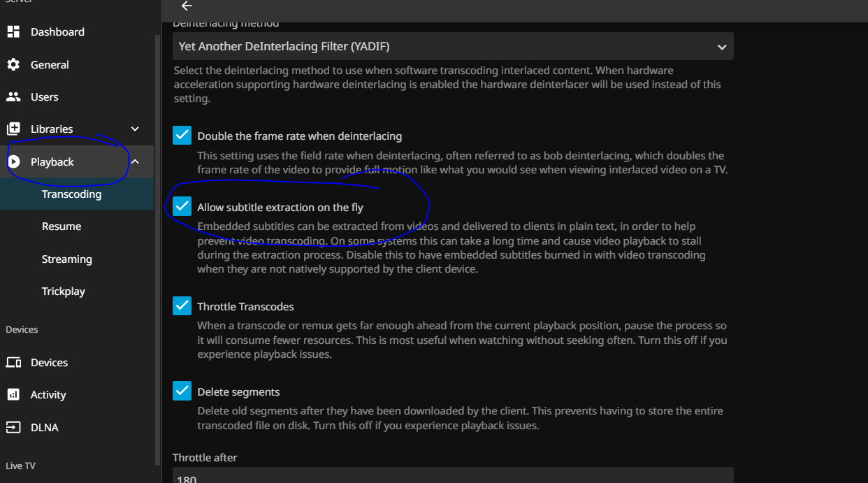Click the General settings gear icon
Screen dimensions: 868x483
click(13, 64)
